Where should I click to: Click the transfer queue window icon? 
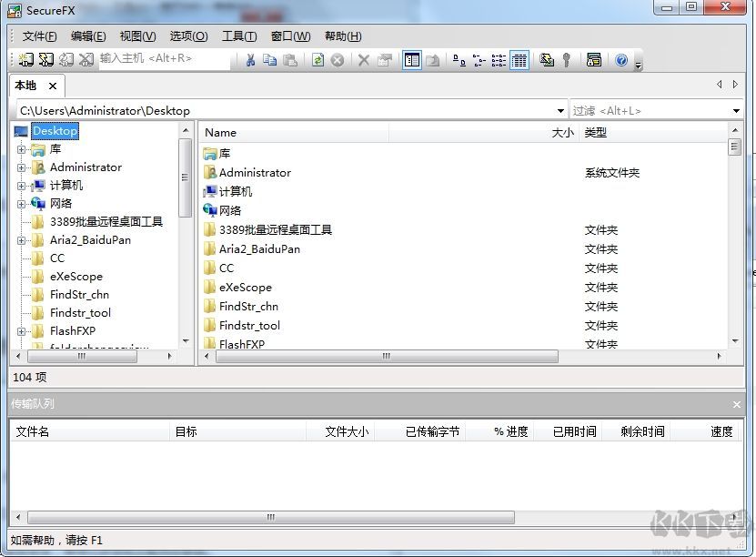(x=593, y=60)
